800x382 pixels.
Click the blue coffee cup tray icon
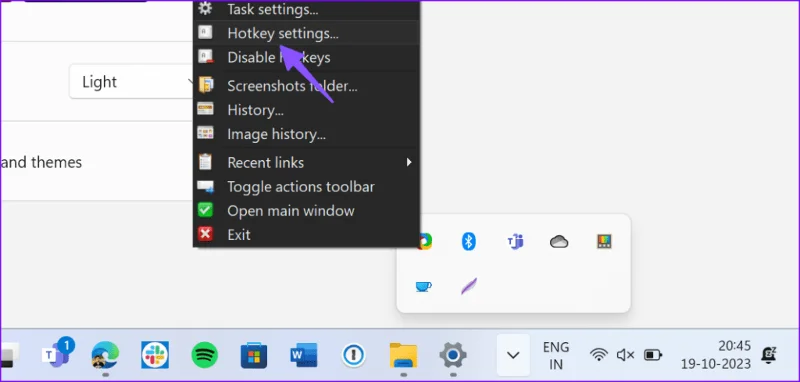(423, 286)
